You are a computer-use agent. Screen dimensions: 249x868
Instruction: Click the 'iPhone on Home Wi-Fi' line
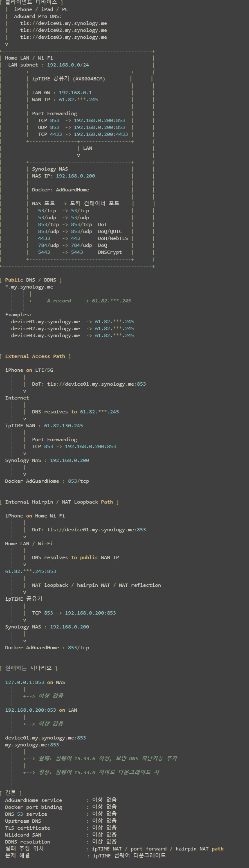(35, 516)
